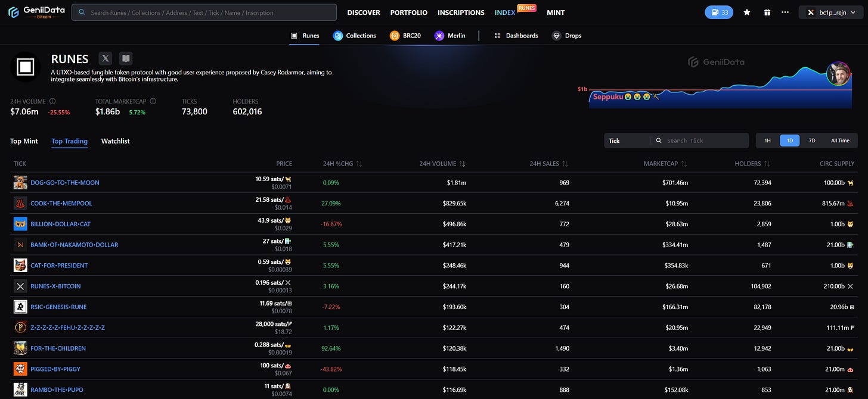Open the INSCRIPTIONS menu
The height and width of the screenshot is (399, 868).
point(461,13)
